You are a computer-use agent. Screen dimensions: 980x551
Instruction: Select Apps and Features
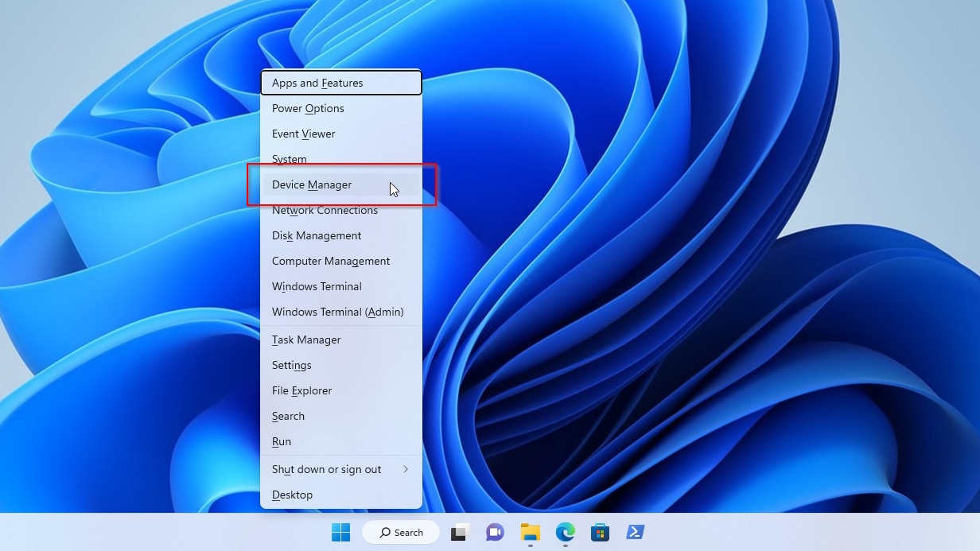coord(317,83)
